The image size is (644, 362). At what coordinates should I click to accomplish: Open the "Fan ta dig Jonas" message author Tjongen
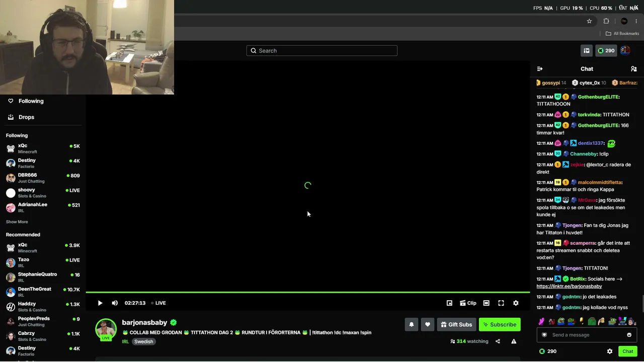click(x=572, y=226)
